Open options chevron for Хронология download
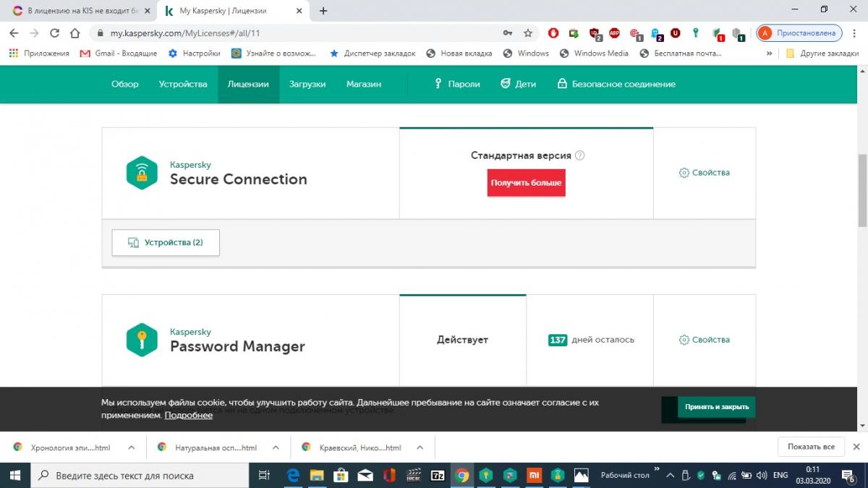Viewport: 868px width, 488px height. tap(131, 448)
